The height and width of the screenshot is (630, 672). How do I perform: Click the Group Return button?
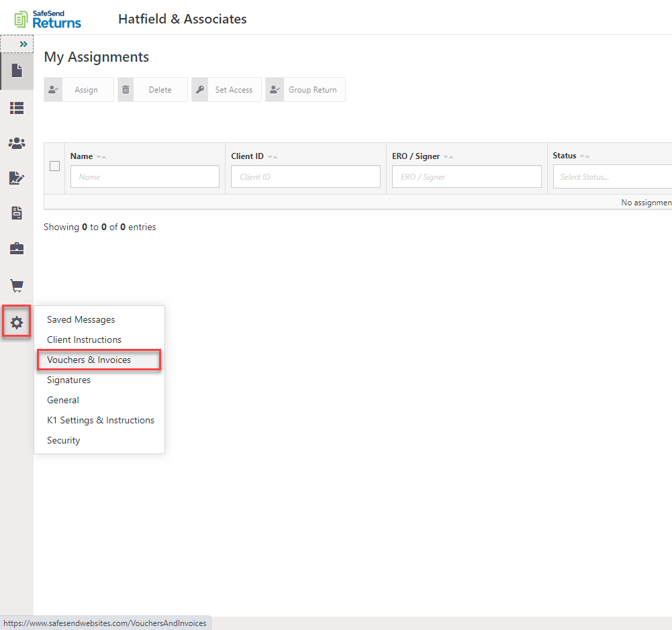tap(305, 89)
